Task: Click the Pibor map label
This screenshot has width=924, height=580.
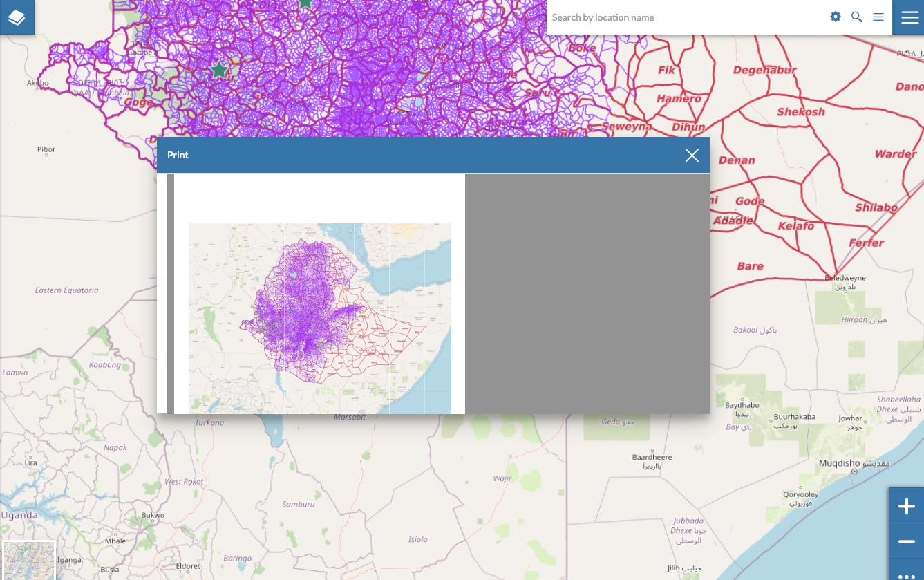Action: [x=46, y=149]
